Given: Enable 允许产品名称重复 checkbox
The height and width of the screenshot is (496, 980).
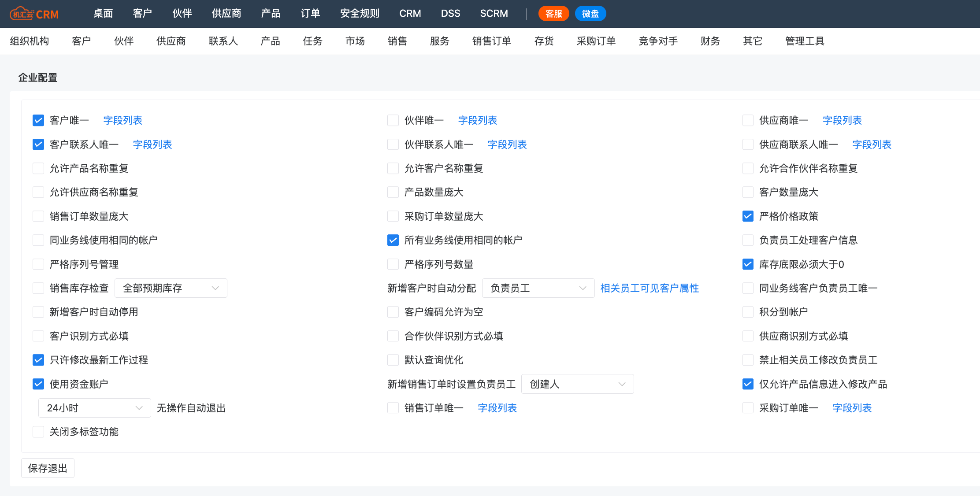Looking at the screenshot, I should point(38,168).
